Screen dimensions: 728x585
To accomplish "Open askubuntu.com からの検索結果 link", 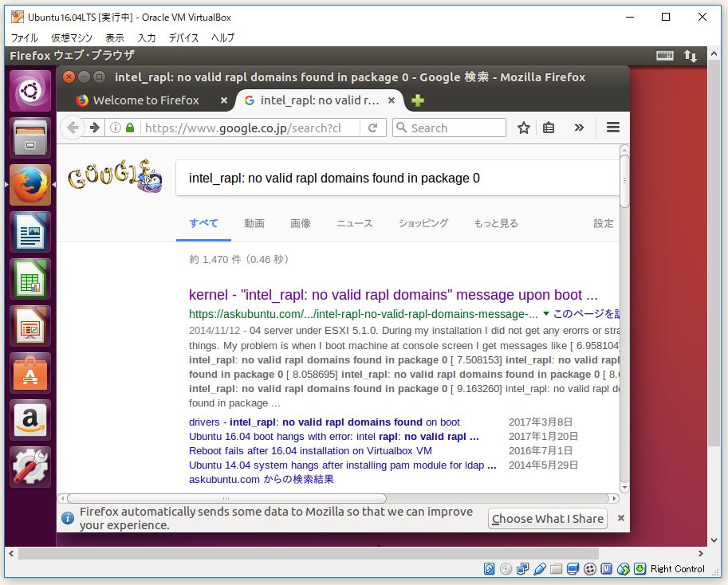I will [262, 480].
